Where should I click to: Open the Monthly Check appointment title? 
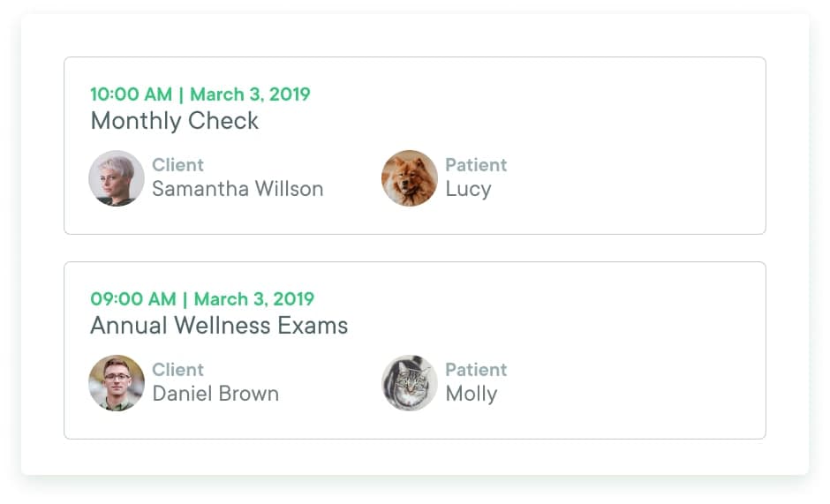(x=175, y=121)
